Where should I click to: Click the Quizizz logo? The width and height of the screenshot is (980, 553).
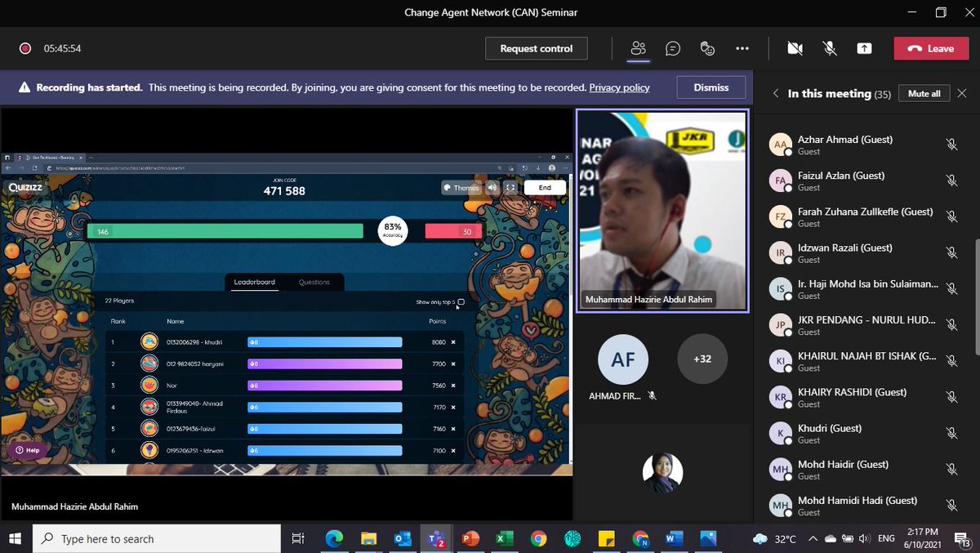click(24, 186)
